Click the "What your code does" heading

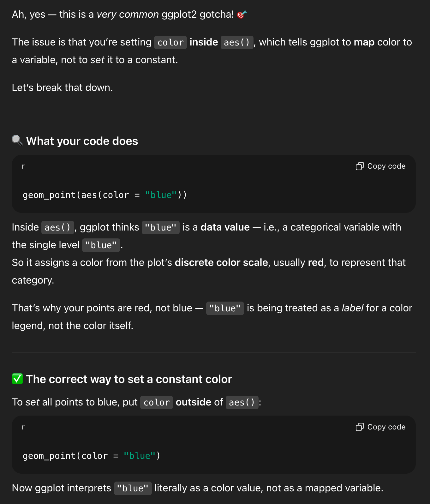82,141
